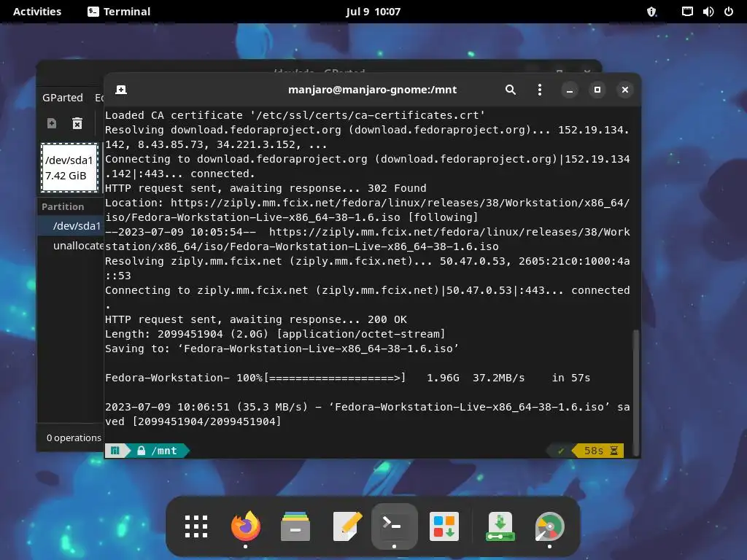
Task: Click the green check status in prompt
Action: point(561,451)
